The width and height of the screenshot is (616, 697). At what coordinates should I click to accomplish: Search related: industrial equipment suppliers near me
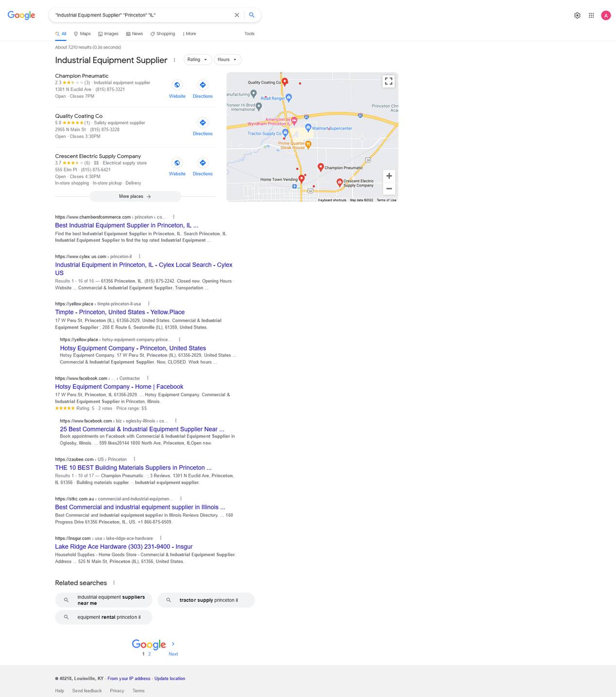tap(103, 600)
